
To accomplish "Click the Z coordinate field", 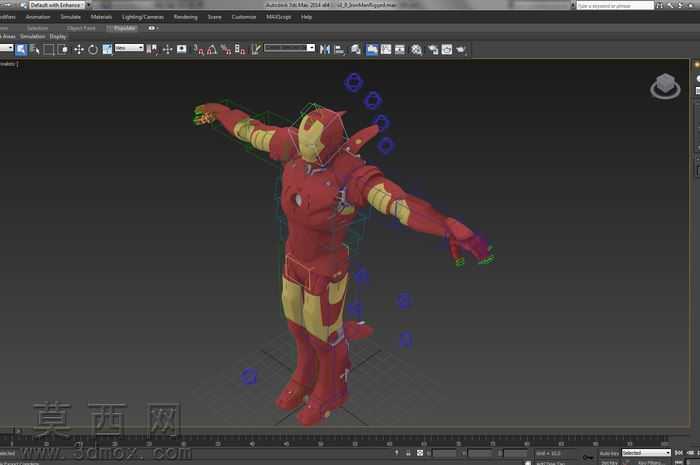I will tap(515, 453).
